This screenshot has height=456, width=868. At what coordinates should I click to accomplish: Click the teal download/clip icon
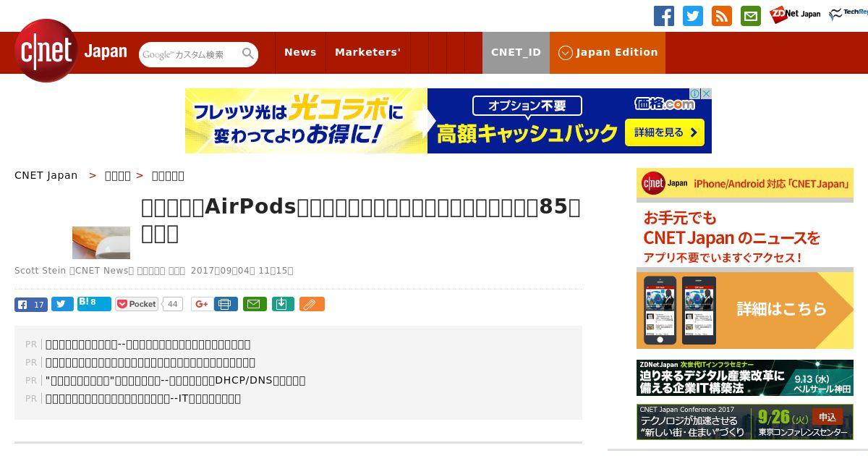pyautogui.click(x=283, y=304)
